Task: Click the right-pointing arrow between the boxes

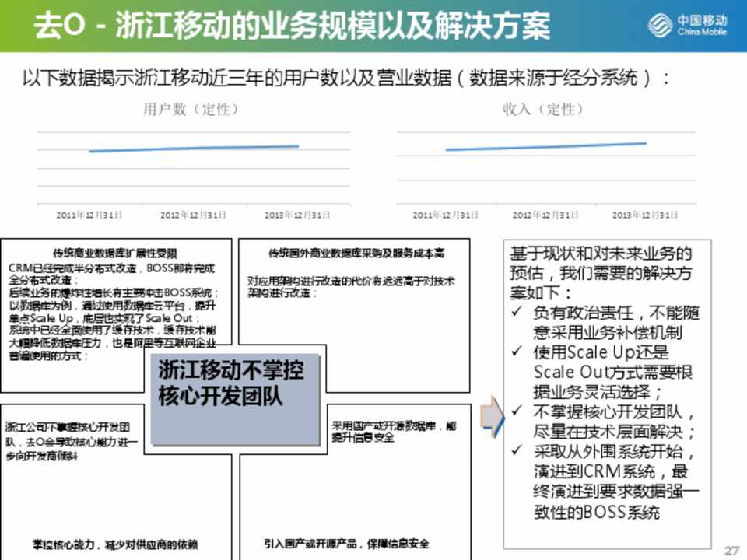Action: coord(492,418)
